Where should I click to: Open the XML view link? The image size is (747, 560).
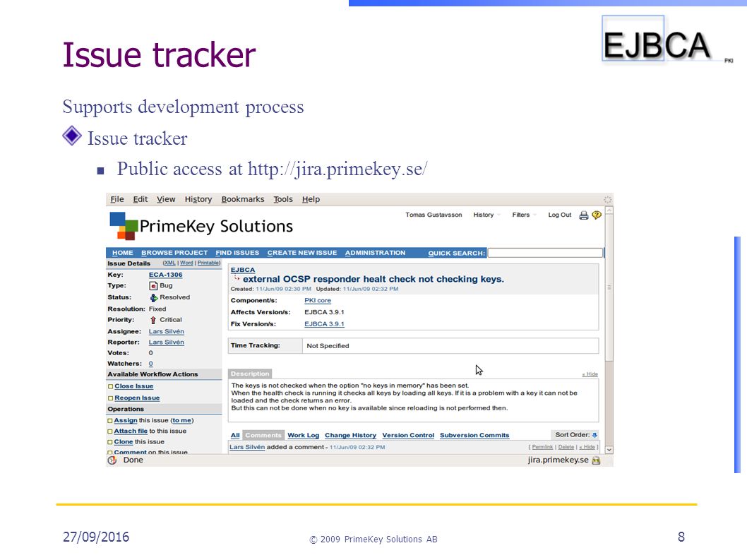(x=169, y=263)
